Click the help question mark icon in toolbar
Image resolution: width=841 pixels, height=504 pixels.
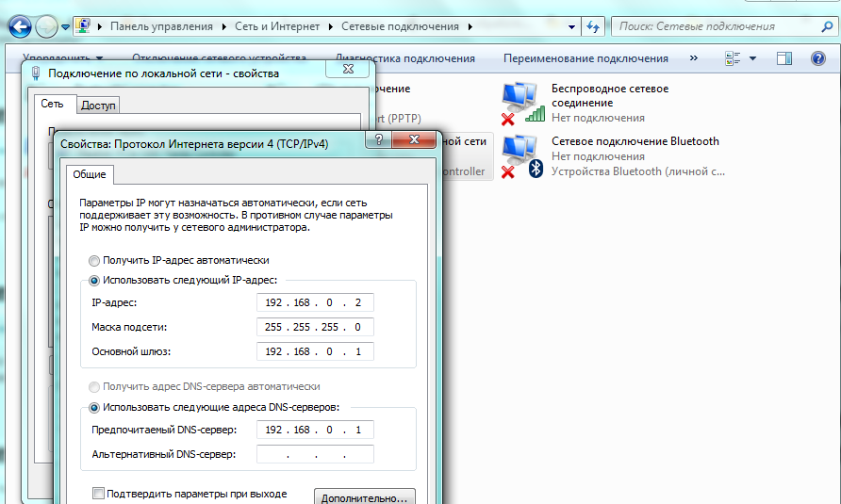(x=818, y=58)
